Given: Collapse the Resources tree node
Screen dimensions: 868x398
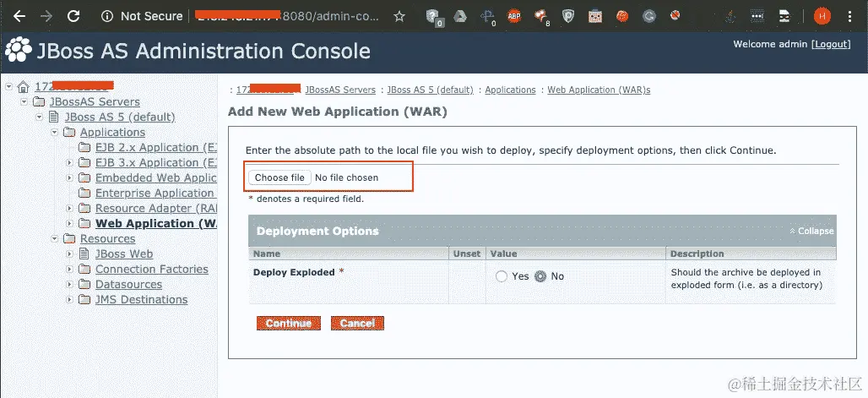Looking at the screenshot, I should [54, 239].
